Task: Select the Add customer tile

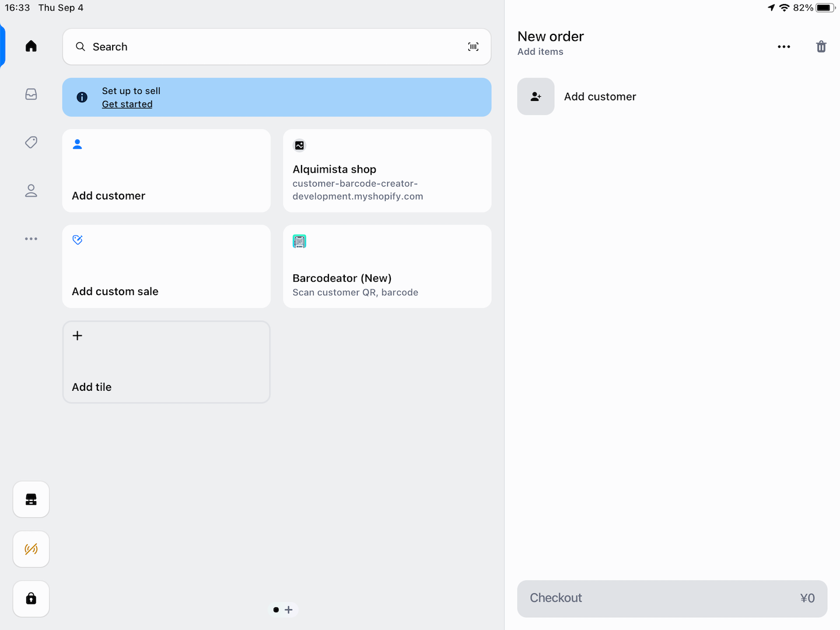Action: [166, 171]
